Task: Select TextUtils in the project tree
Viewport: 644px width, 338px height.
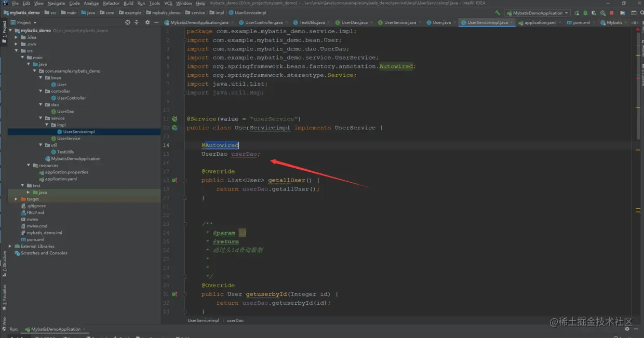Action: [65, 152]
